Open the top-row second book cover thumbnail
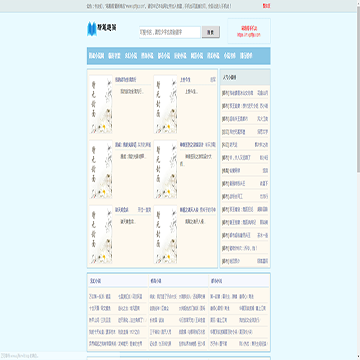Viewport: 360px width, 360px height. tap(165, 104)
